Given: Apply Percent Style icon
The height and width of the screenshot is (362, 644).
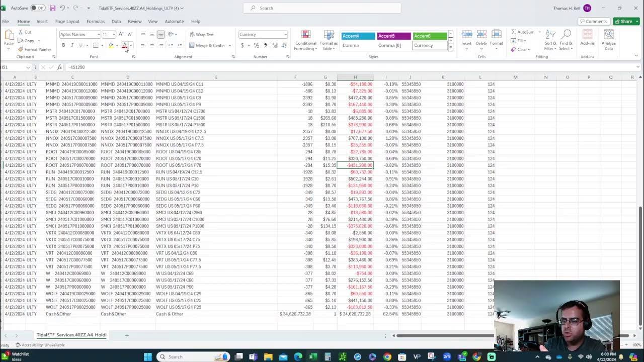Looking at the screenshot, I should click(x=257, y=45).
